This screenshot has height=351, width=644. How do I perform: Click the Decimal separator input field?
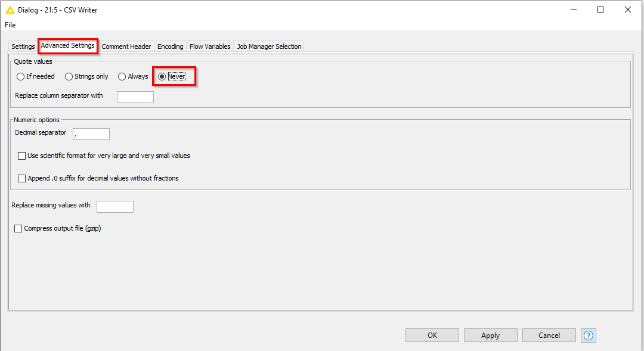click(x=91, y=134)
